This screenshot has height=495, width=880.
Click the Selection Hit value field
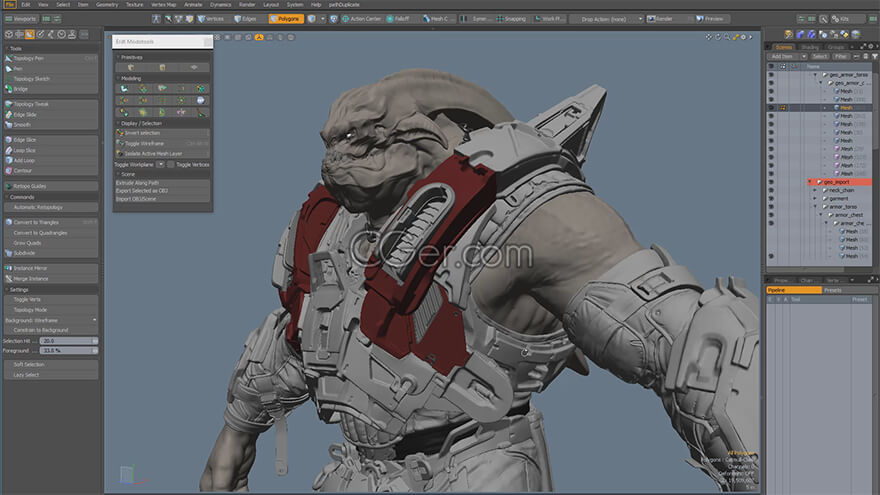click(x=68, y=341)
